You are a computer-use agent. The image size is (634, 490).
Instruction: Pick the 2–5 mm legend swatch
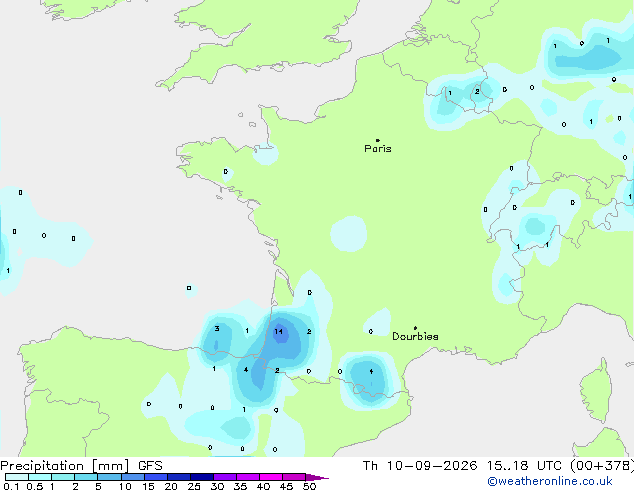click(86, 477)
